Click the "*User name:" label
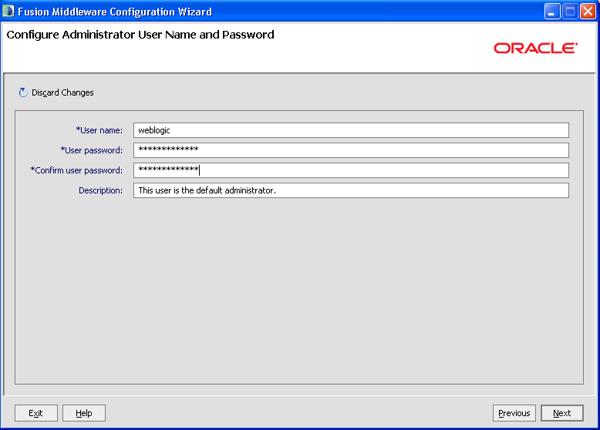This screenshot has height=430, width=600. [98, 130]
